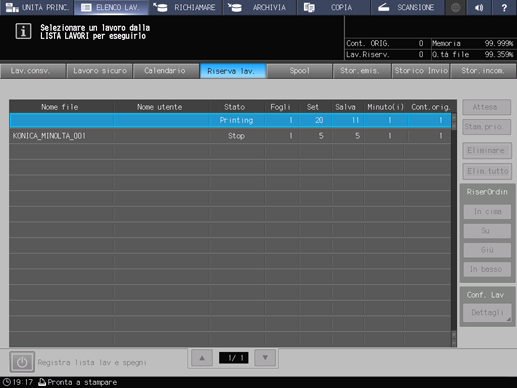Click the Stam.prio. priority print button
The height and width of the screenshot is (388, 517).
coord(486,127)
